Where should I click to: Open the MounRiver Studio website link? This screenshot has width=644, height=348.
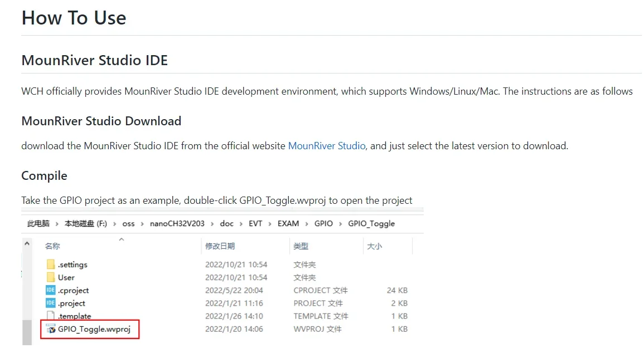326,146
